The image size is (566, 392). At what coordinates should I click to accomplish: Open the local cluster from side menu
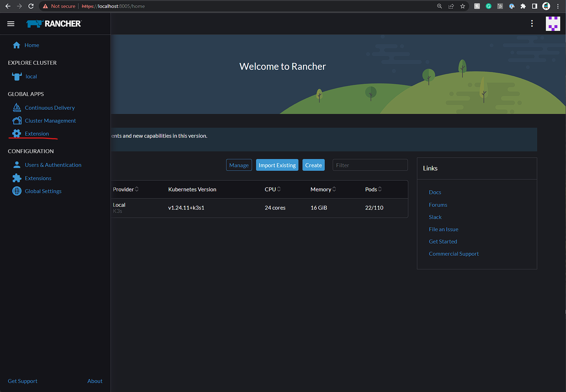pos(31,76)
